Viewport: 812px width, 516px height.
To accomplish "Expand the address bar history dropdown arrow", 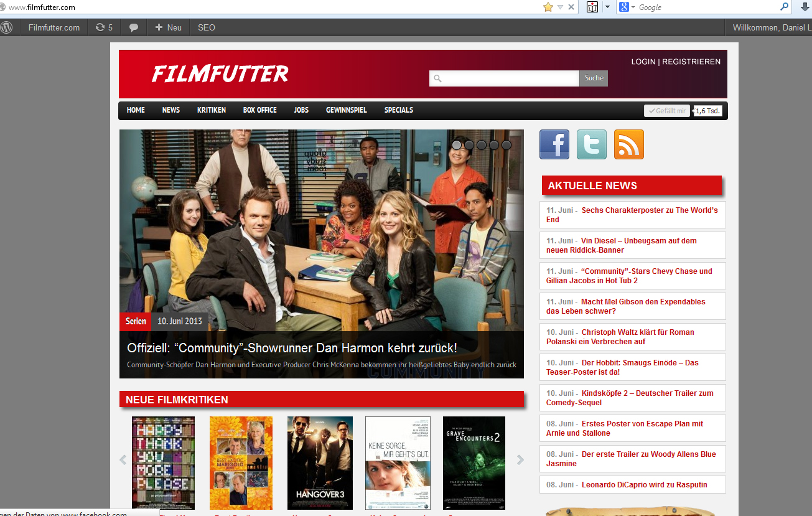I will click(x=560, y=7).
